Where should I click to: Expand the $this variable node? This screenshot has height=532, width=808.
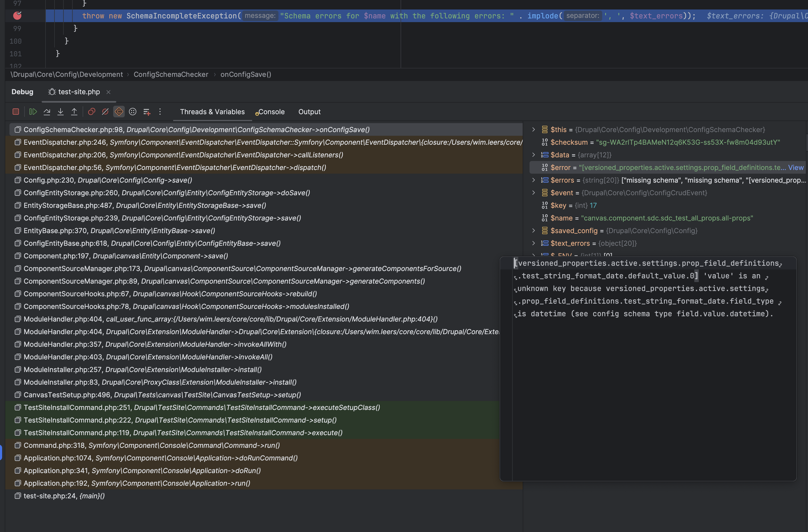click(533, 130)
